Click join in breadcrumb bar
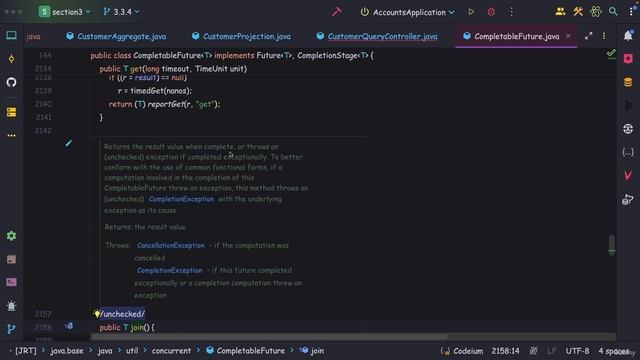This screenshot has width=640, height=360. tap(312, 351)
